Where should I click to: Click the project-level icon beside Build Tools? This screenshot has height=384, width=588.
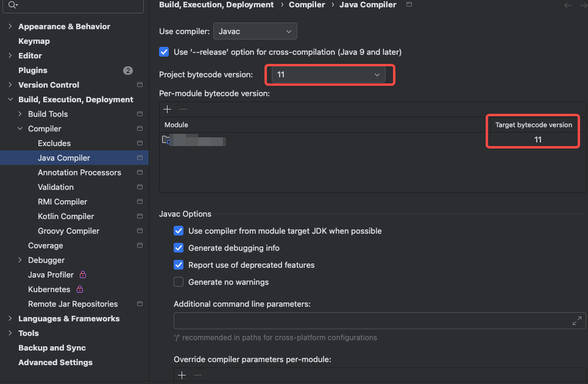[x=140, y=114]
